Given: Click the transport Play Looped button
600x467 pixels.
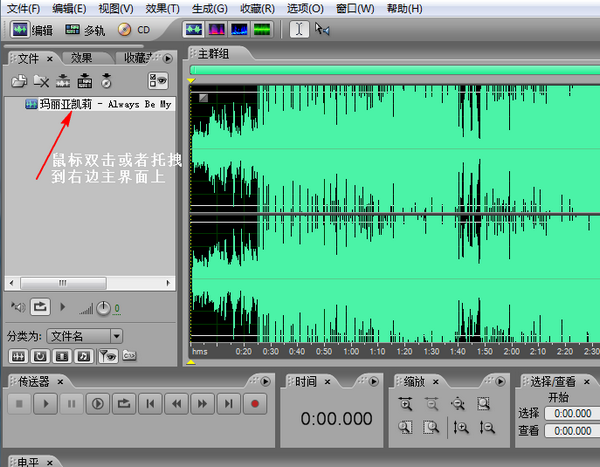Looking at the screenshot, I should click(x=124, y=404).
